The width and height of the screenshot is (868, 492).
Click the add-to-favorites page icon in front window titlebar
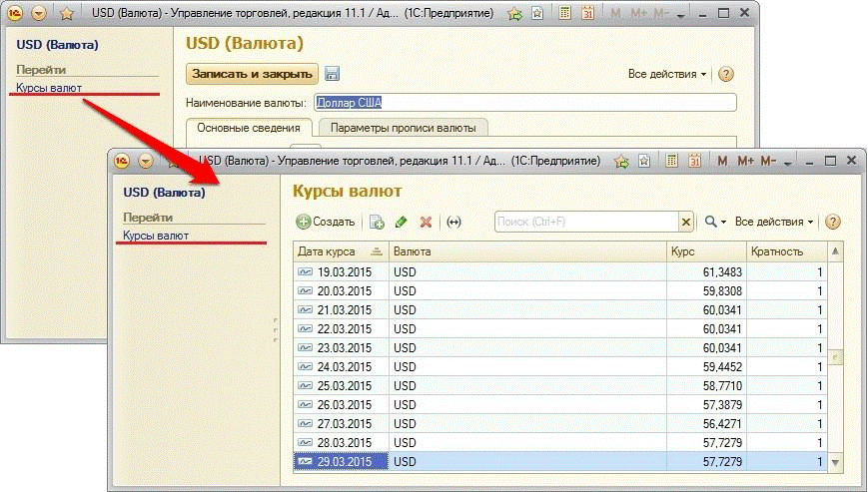pyautogui.click(x=644, y=161)
